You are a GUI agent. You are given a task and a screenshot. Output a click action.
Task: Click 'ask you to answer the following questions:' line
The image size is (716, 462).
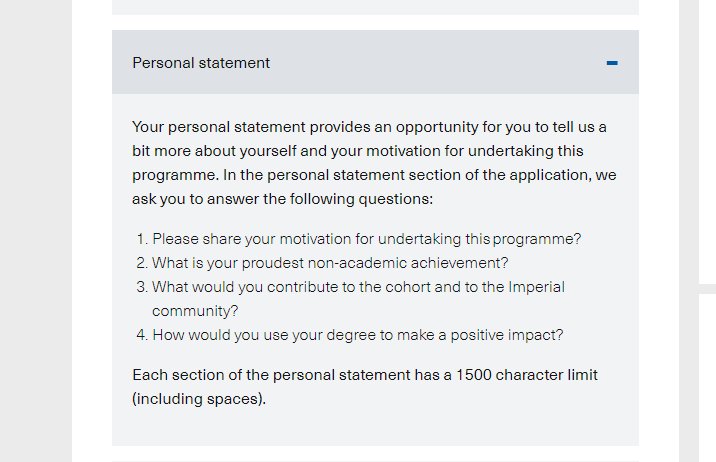pyautogui.click(x=283, y=199)
